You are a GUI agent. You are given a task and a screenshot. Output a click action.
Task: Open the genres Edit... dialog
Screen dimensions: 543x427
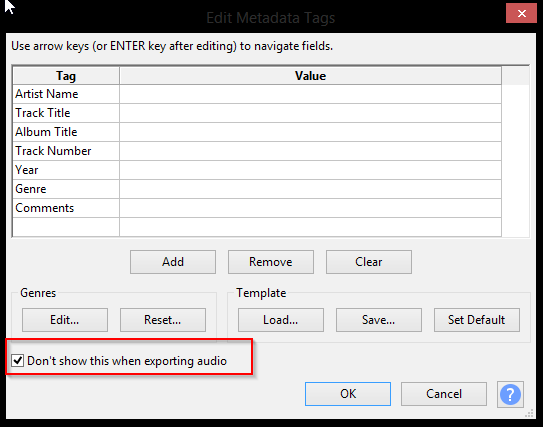click(x=65, y=320)
